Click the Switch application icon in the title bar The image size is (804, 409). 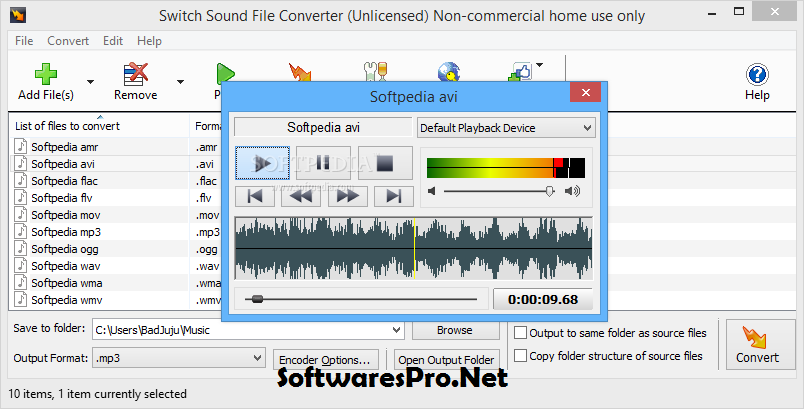click(x=17, y=15)
